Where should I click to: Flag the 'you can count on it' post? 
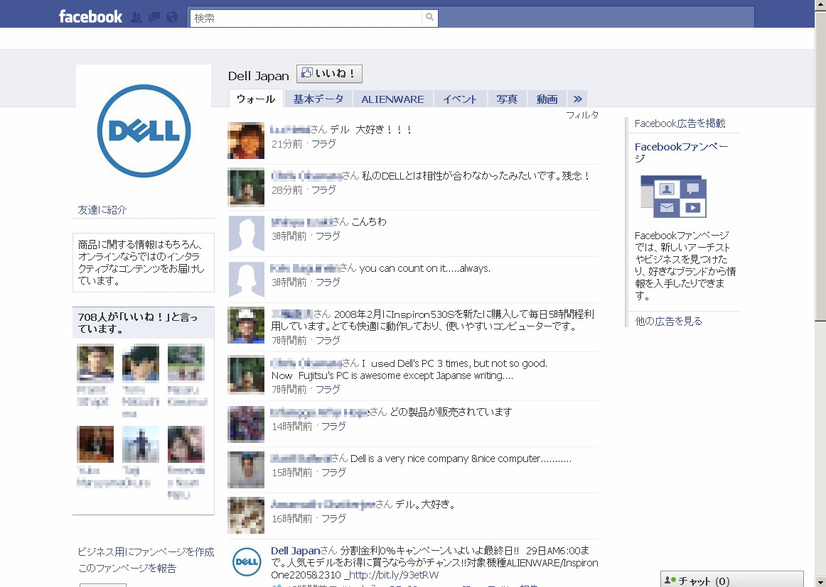pyautogui.click(x=328, y=282)
